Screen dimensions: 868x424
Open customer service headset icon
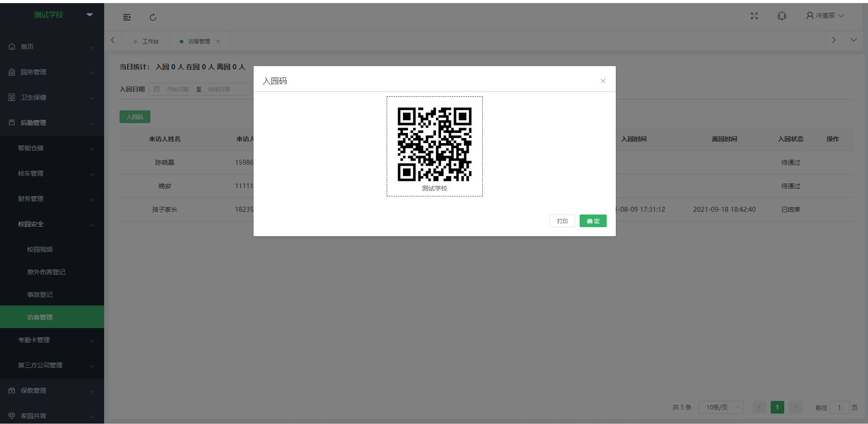click(x=782, y=16)
